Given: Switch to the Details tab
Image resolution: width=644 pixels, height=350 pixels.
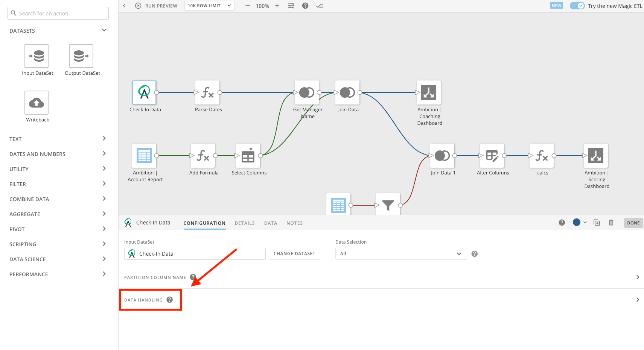Looking at the screenshot, I should point(245,223).
